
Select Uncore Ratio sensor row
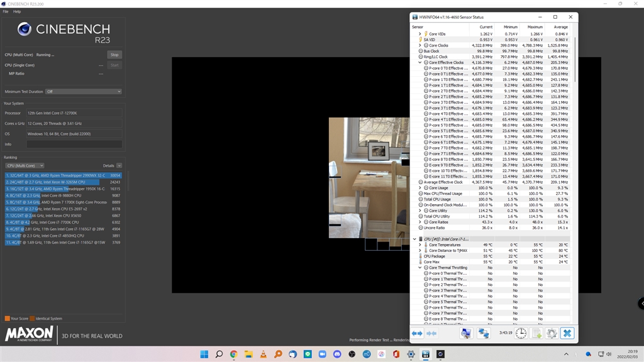tap(491, 228)
